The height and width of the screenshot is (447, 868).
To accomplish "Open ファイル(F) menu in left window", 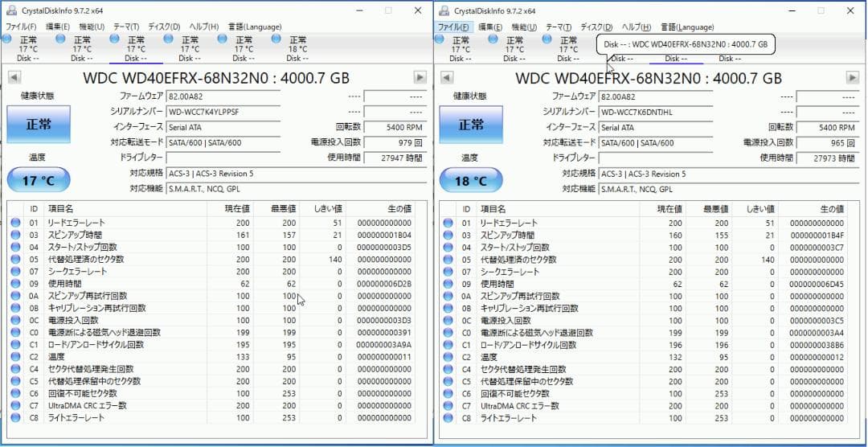I will pyautogui.click(x=21, y=27).
